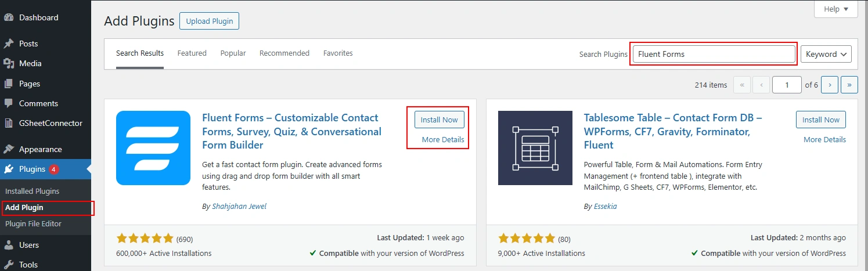
Task: Click the Tablesome Table plugin logo
Action: pyautogui.click(x=535, y=148)
